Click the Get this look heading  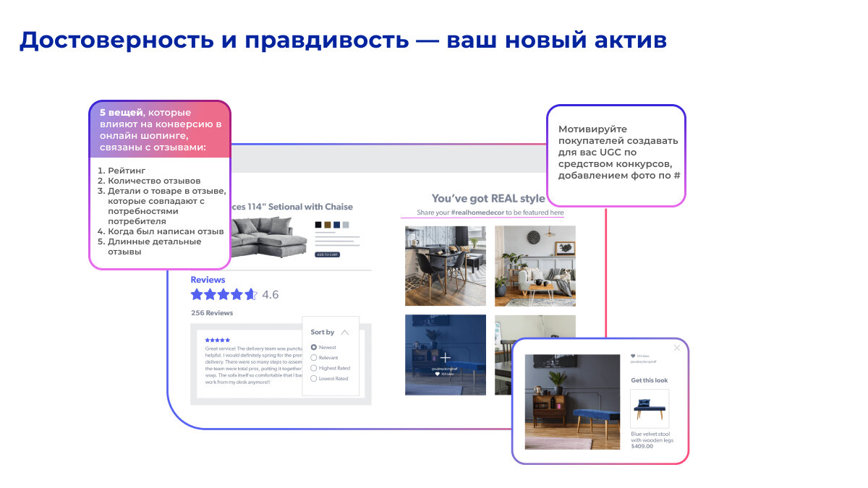pos(650,380)
